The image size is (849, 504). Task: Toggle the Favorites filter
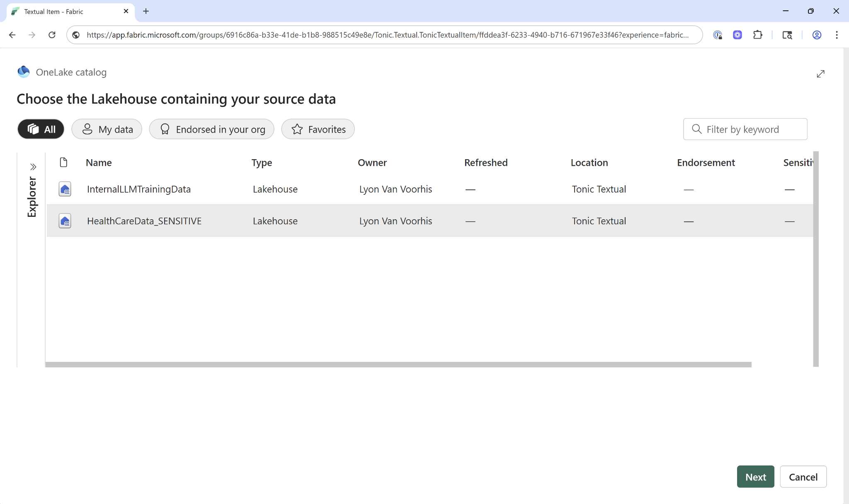318,129
